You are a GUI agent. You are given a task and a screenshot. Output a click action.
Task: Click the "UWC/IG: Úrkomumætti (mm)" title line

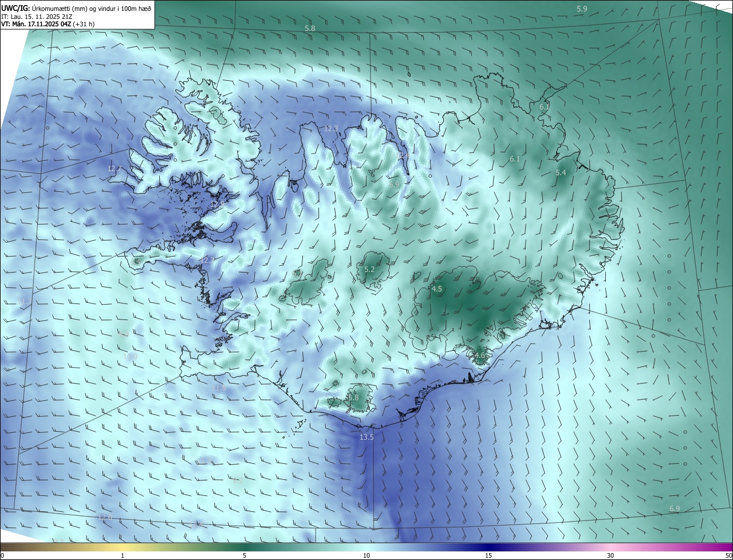click(76, 7)
